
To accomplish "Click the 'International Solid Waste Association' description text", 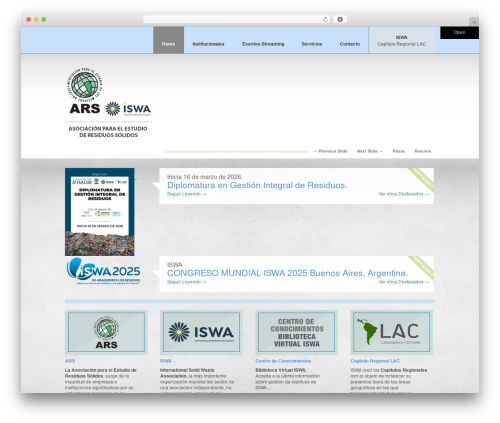I will [187, 373].
